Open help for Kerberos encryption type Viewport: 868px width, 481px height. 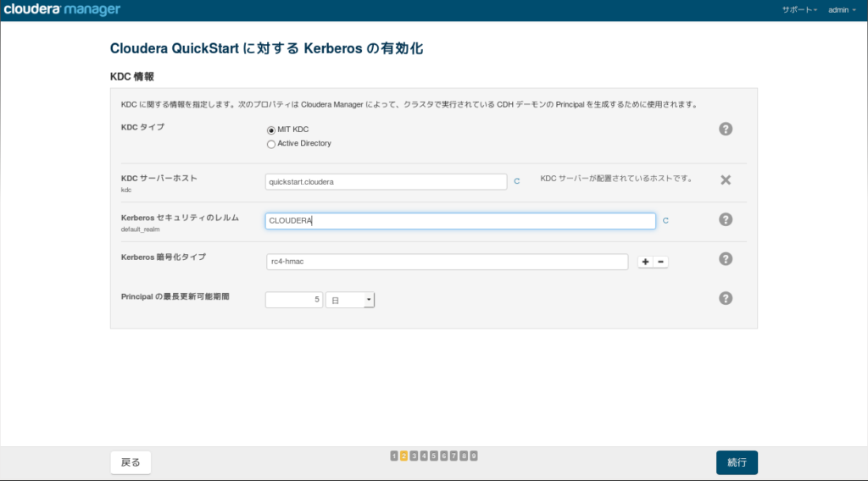726,259
